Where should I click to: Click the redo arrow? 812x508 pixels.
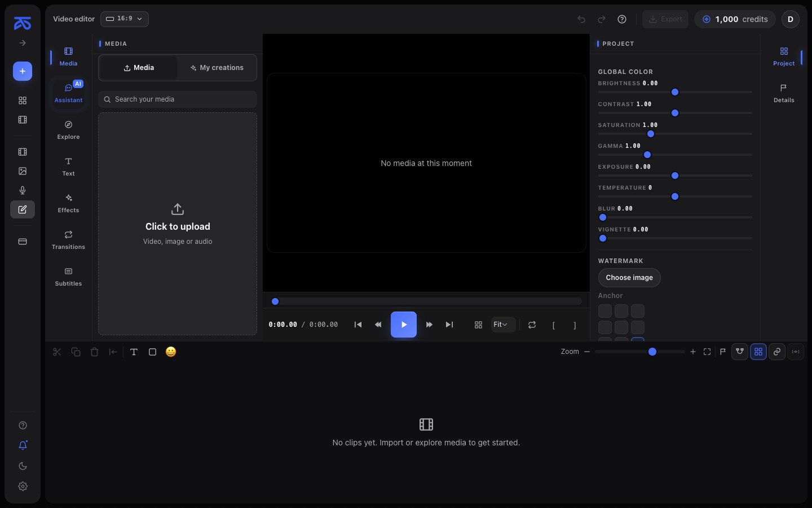pos(602,19)
